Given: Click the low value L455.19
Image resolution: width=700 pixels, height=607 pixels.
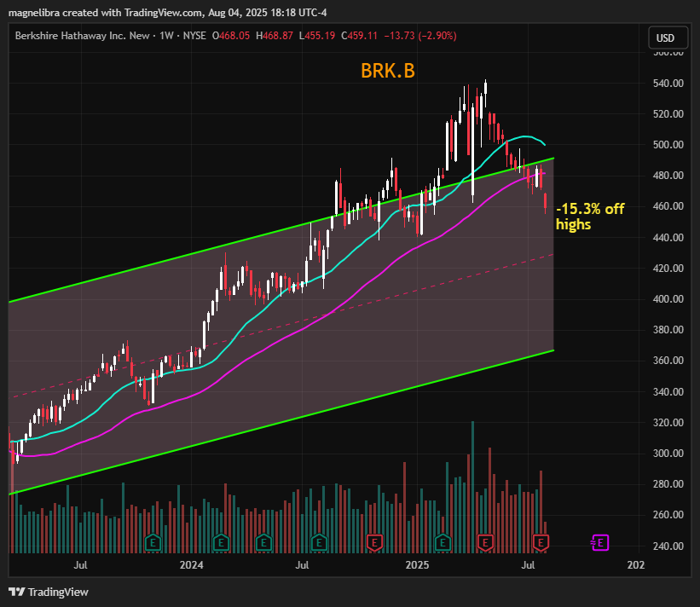Looking at the screenshot, I should click(x=316, y=36).
